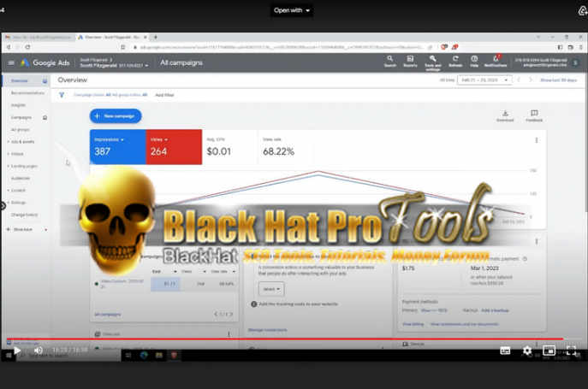Viewport: 588px width, 389px height.
Task: Open the 'Open with' dropdown
Action: click(291, 10)
